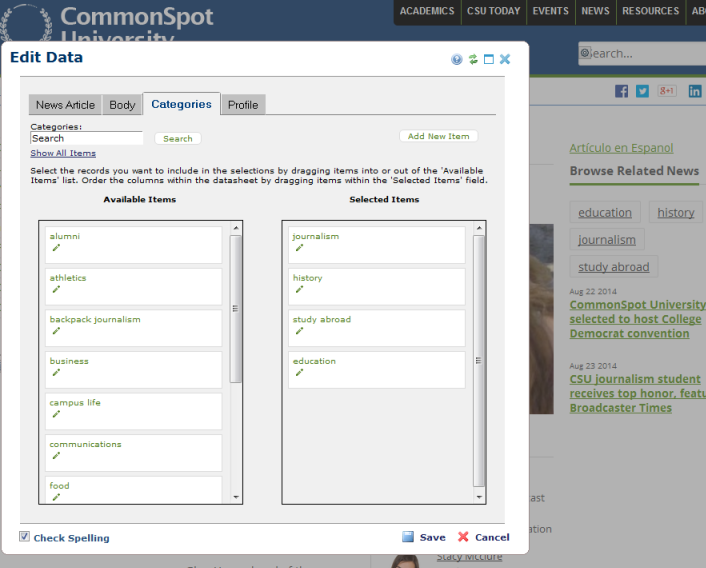This screenshot has height=568, width=706.
Task: Share via the Twitter icon
Action: coord(643,91)
